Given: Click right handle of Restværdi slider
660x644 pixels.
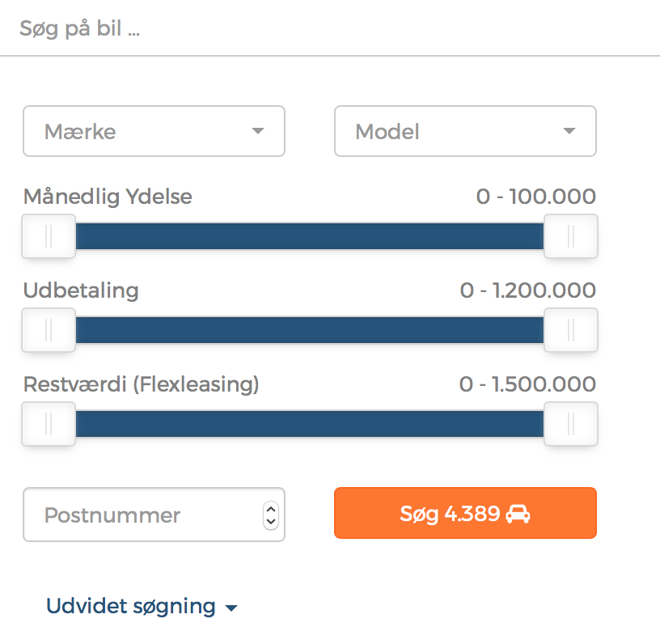Looking at the screenshot, I should coord(571,424).
